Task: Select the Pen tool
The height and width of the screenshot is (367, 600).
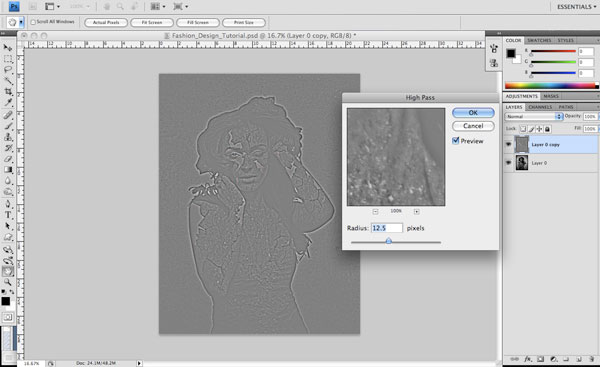Action: click(8, 204)
